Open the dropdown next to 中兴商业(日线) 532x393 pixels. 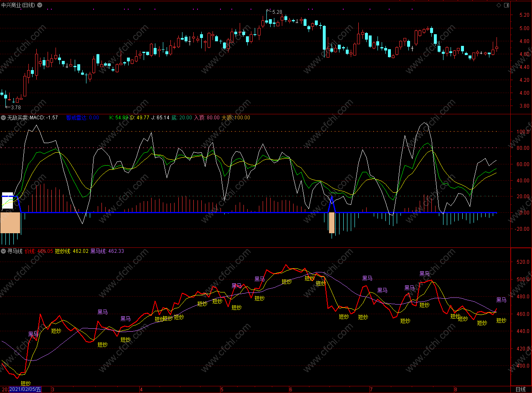tap(40, 5)
